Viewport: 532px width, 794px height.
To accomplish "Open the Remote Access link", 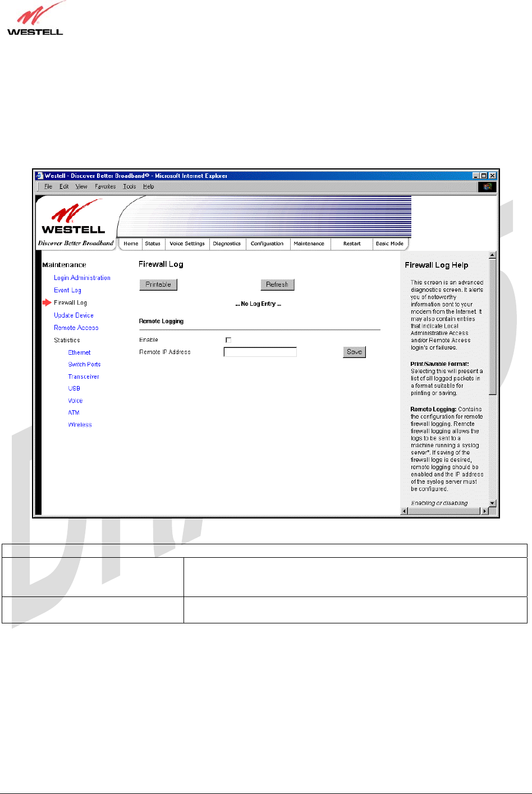I will point(76,328).
